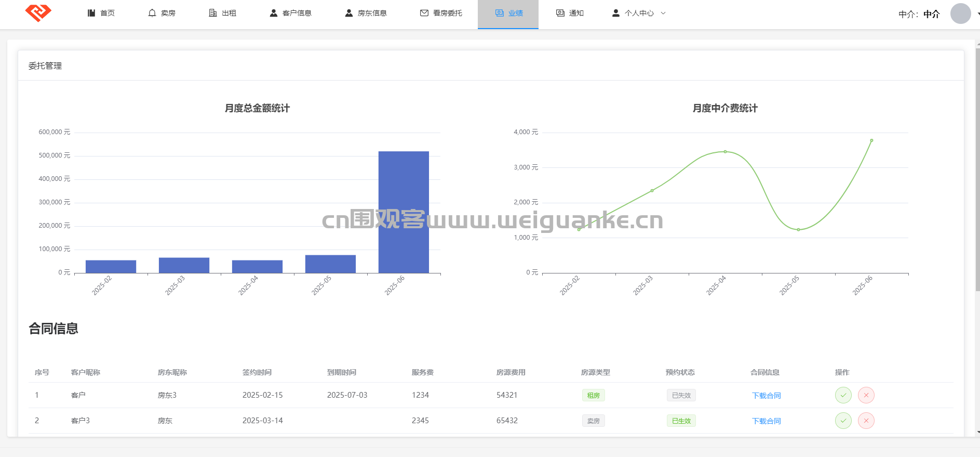Click the 2025-06 data point on line chart
Image resolution: width=980 pixels, height=457 pixels.
pos(871,140)
